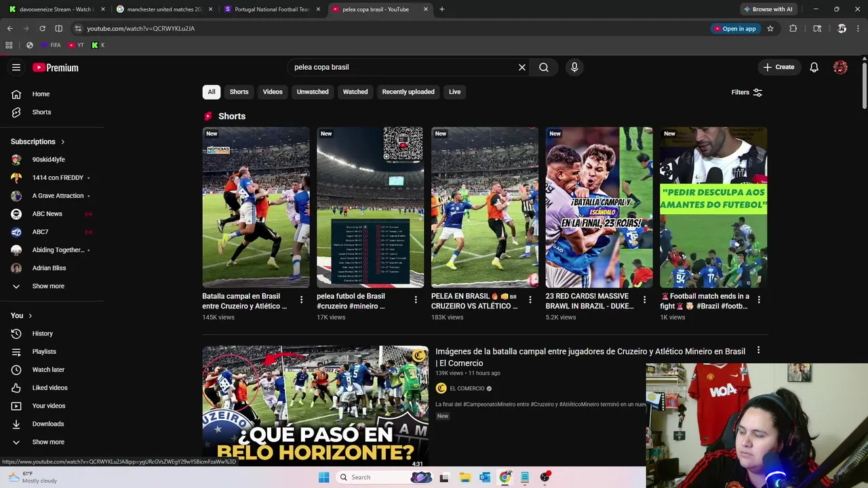Open options for 23 RED CARDS short

(x=645, y=300)
